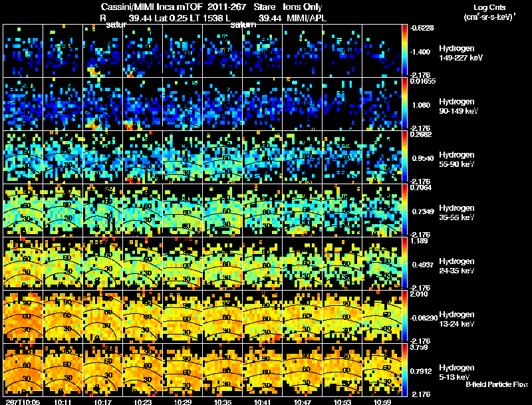The height and width of the screenshot is (405, 532).
Task: Select the "Hydrogen 35-55 keV" row label
Action: tap(457, 213)
